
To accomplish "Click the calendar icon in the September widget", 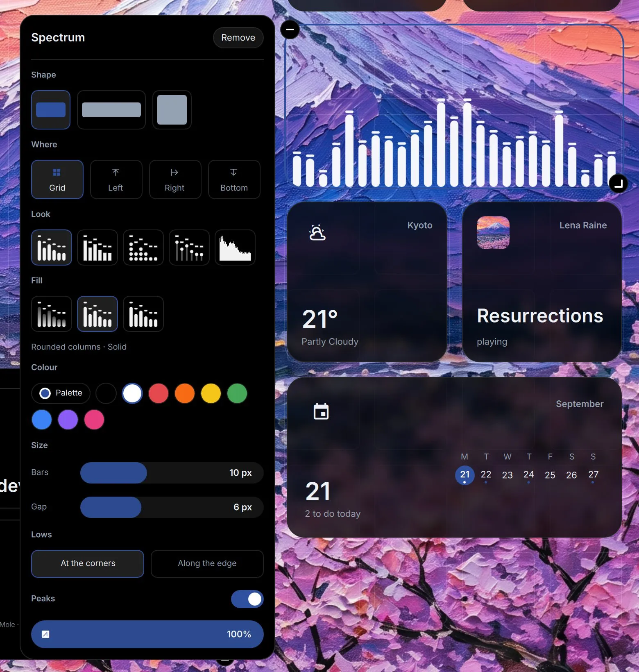I will pos(321,411).
